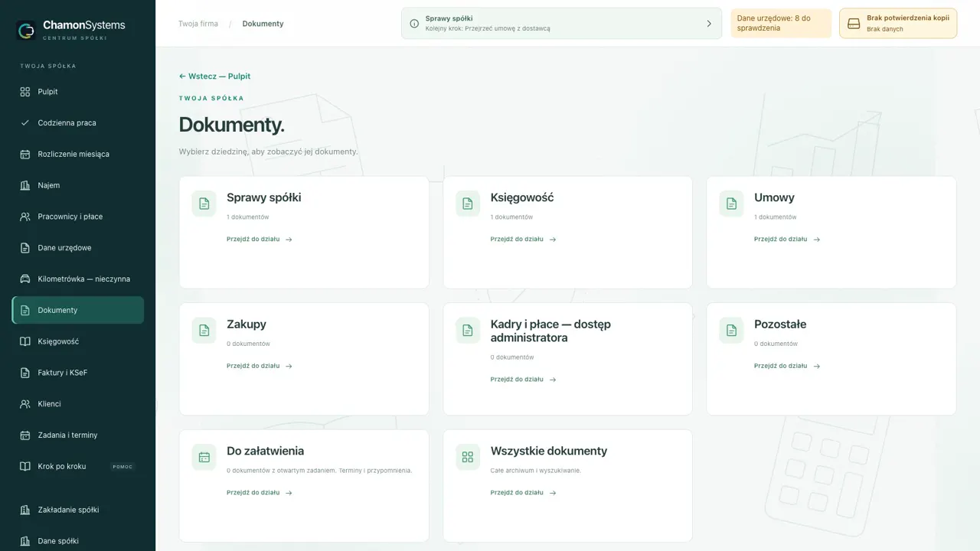Click Przejdź do działu under Księgowość card

pos(524,240)
